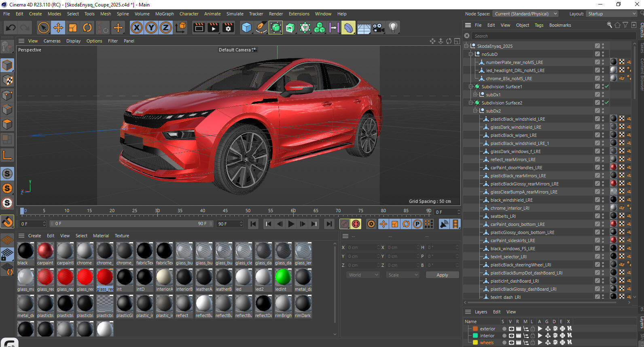Add a Subdivision Surface generator
The width and height of the screenshot is (644, 347).
[276, 28]
